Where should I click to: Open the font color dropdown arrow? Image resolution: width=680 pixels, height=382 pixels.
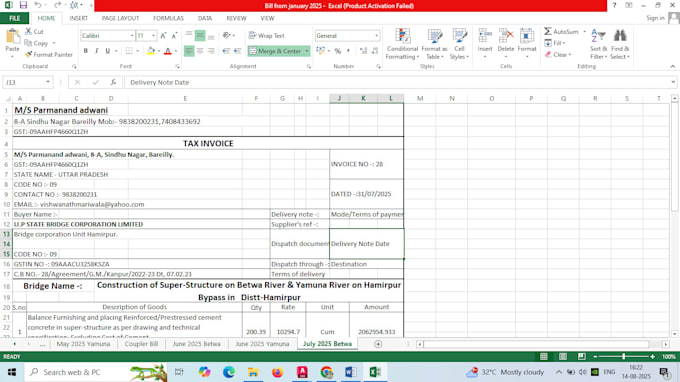176,51
